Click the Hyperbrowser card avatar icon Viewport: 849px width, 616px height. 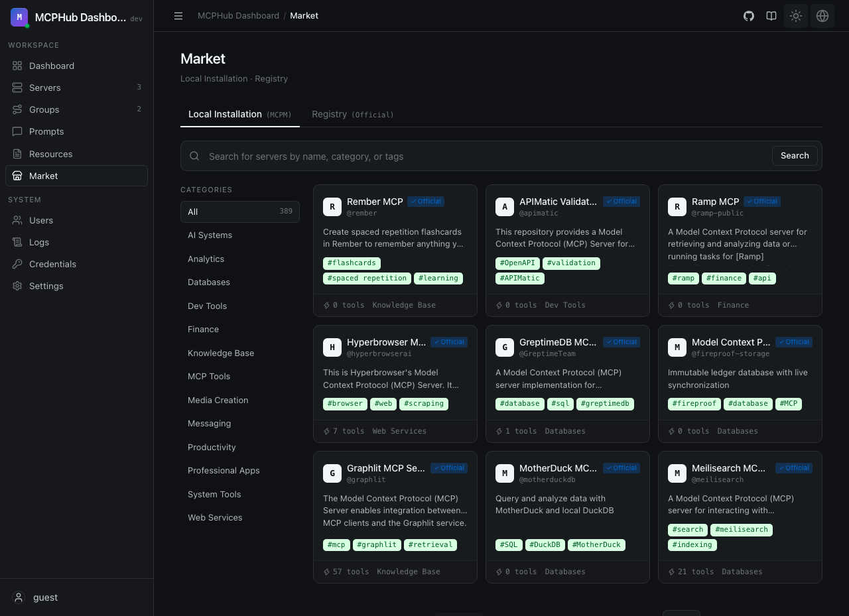point(332,347)
